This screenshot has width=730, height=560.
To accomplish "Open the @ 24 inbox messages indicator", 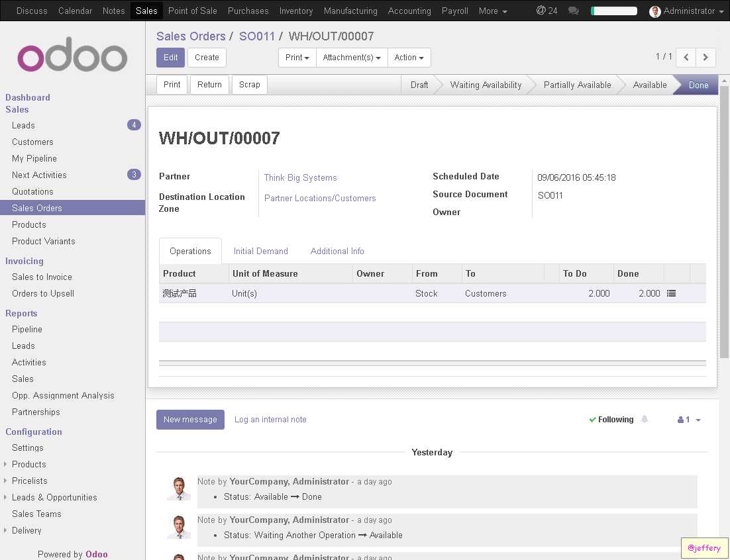I will click(x=547, y=10).
